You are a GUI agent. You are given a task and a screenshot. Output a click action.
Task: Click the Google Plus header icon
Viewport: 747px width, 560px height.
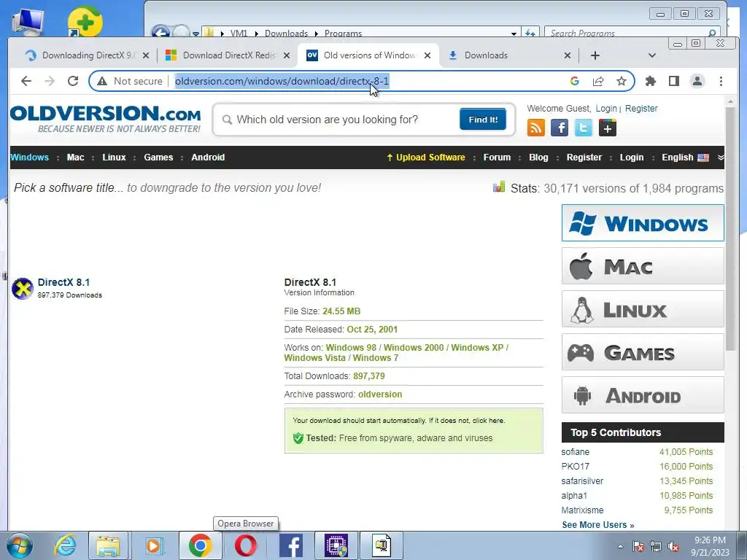coord(608,128)
